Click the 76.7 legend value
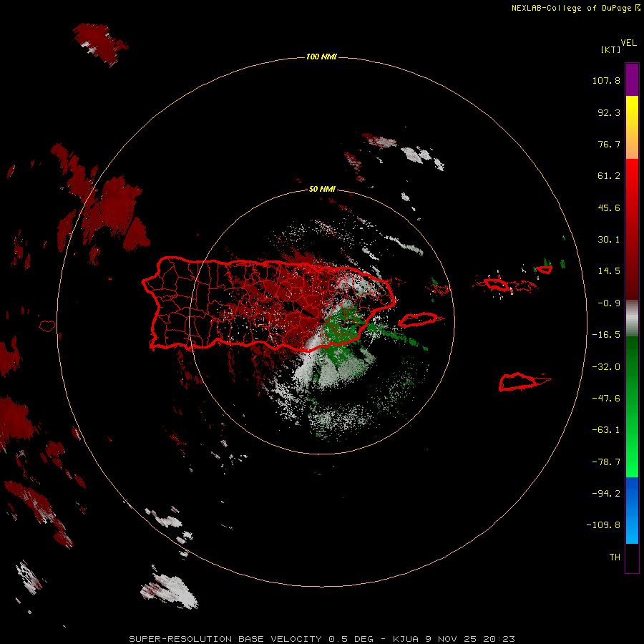Image resolution: width=644 pixels, height=644 pixels. [609, 144]
